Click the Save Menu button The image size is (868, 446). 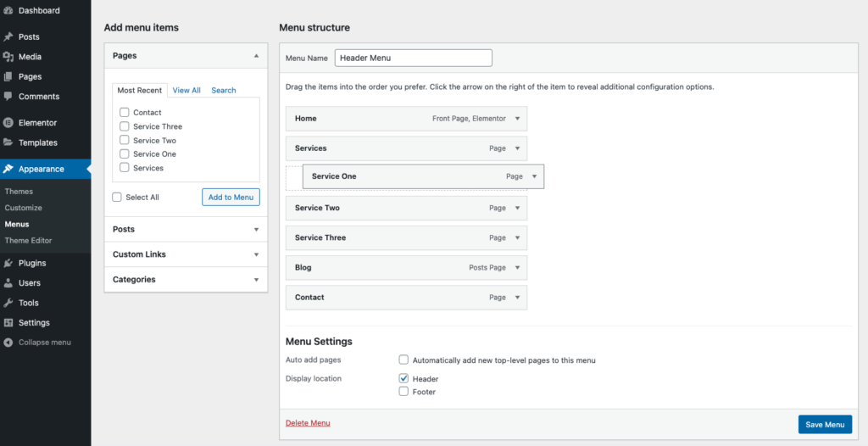pos(825,425)
